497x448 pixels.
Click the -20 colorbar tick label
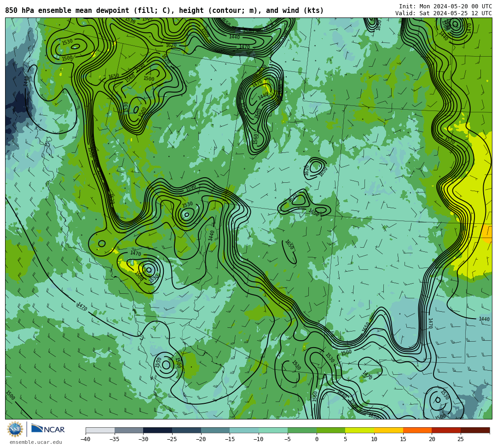click(201, 439)
